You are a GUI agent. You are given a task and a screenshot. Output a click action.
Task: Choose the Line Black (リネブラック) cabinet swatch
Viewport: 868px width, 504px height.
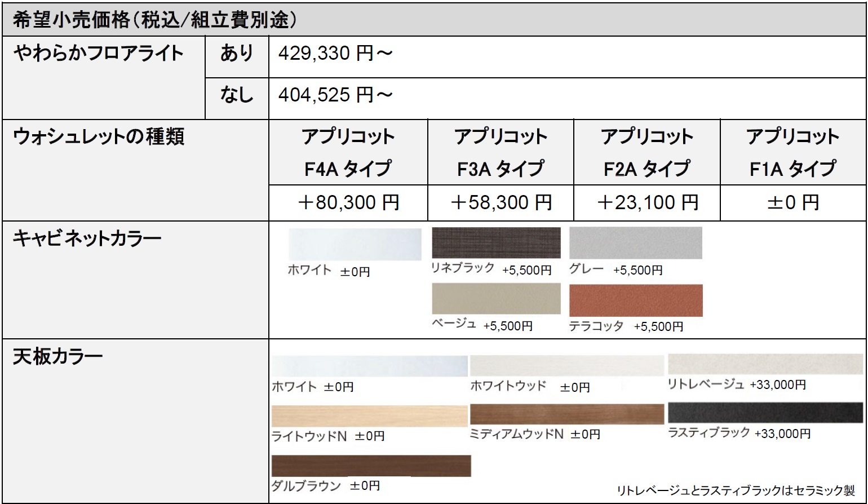point(496,242)
